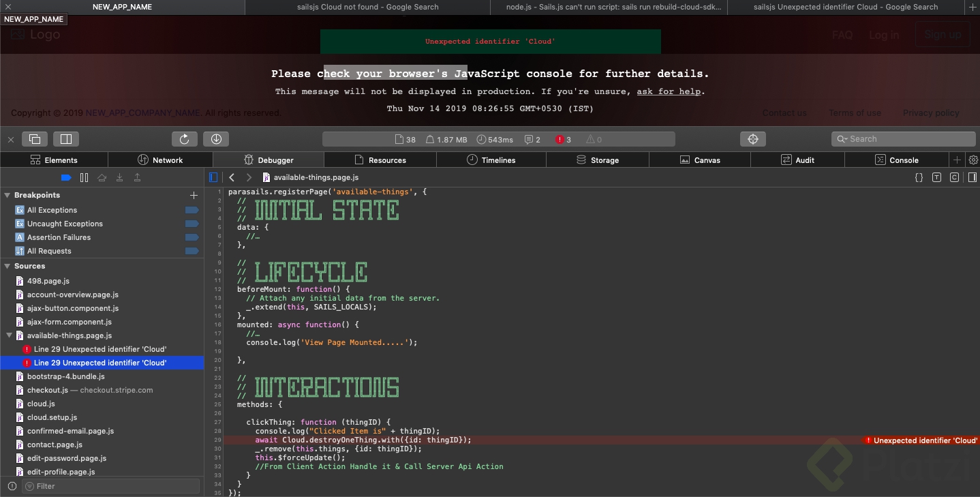This screenshot has width=980, height=497.
Task: Toggle pretty print curly braces button
Action: point(919,177)
